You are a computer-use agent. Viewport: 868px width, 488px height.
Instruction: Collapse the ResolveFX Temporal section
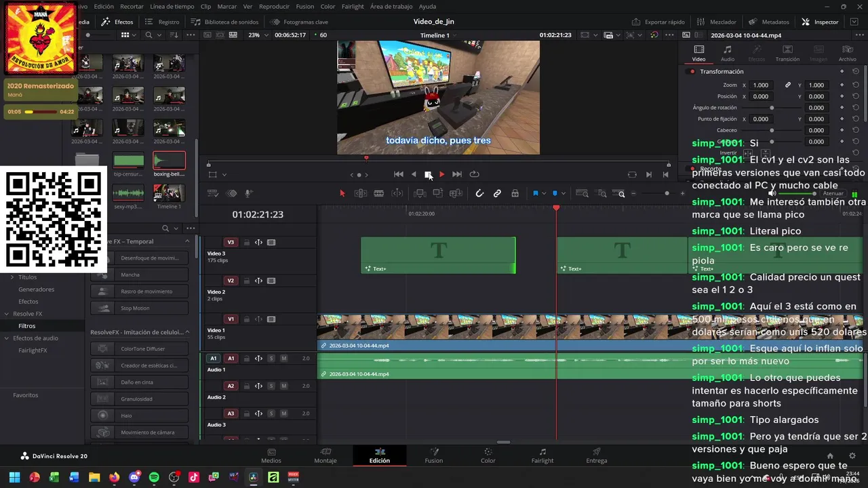187,241
